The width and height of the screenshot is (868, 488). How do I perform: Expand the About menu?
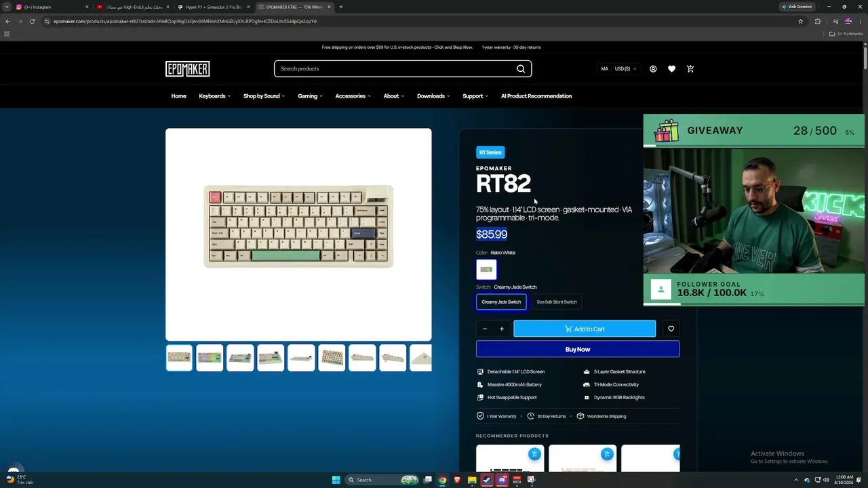(393, 96)
